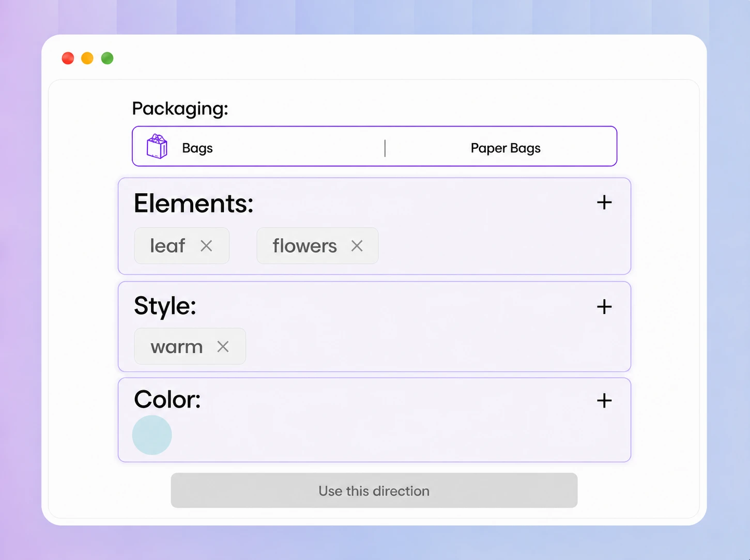Add a new style with the plus icon
The height and width of the screenshot is (560, 750).
604,307
